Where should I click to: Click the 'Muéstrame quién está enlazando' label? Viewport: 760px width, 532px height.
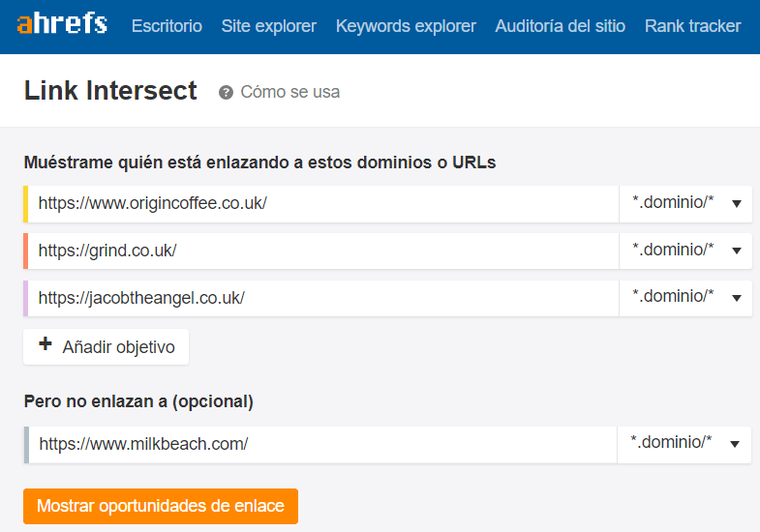coord(259,163)
